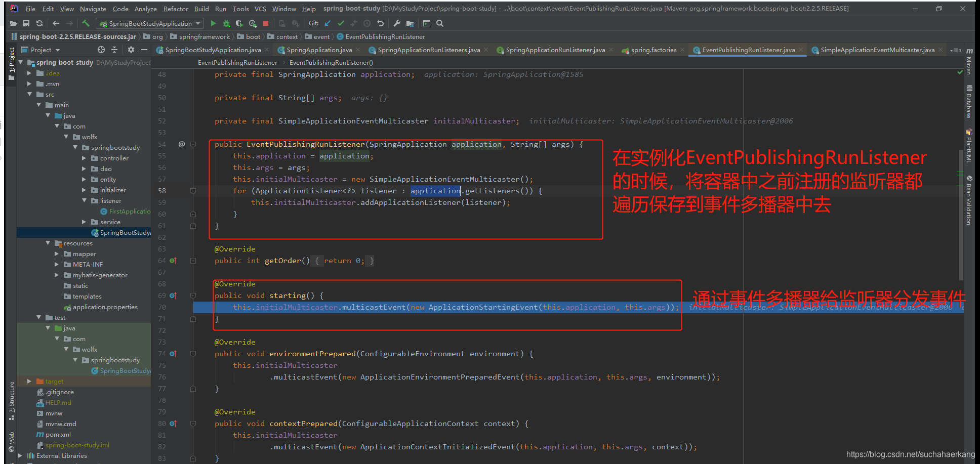The width and height of the screenshot is (980, 464).
Task: Open the Database tool window
Action: click(x=969, y=102)
